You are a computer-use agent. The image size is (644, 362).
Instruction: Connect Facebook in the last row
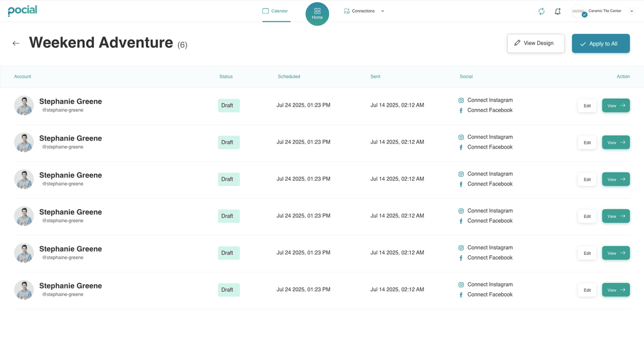[x=485, y=295]
